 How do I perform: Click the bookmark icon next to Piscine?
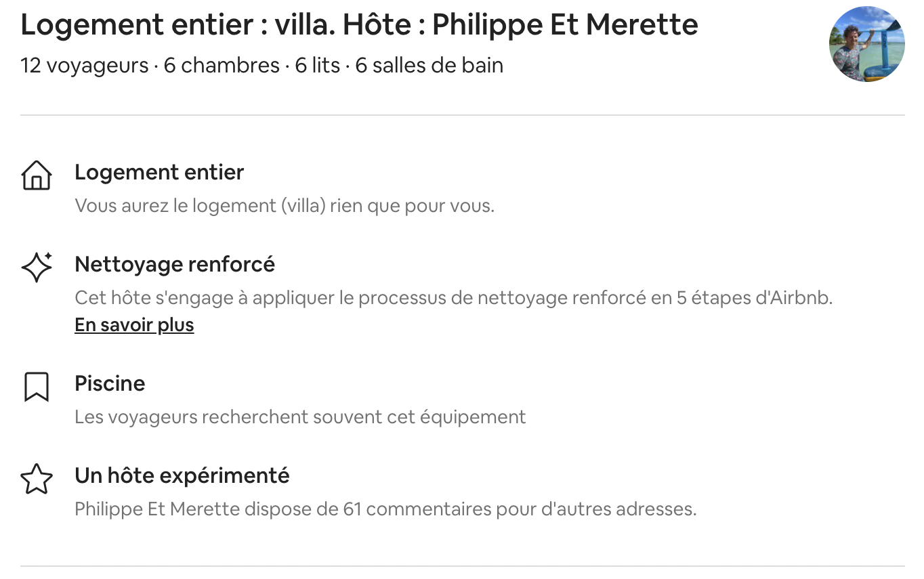pyautogui.click(x=37, y=387)
